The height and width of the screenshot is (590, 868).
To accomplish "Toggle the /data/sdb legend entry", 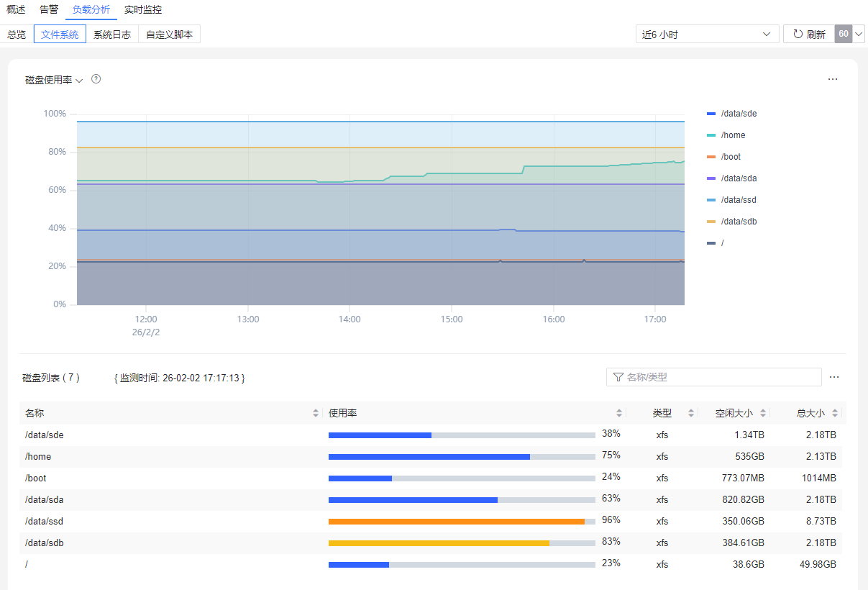I will [x=732, y=222].
